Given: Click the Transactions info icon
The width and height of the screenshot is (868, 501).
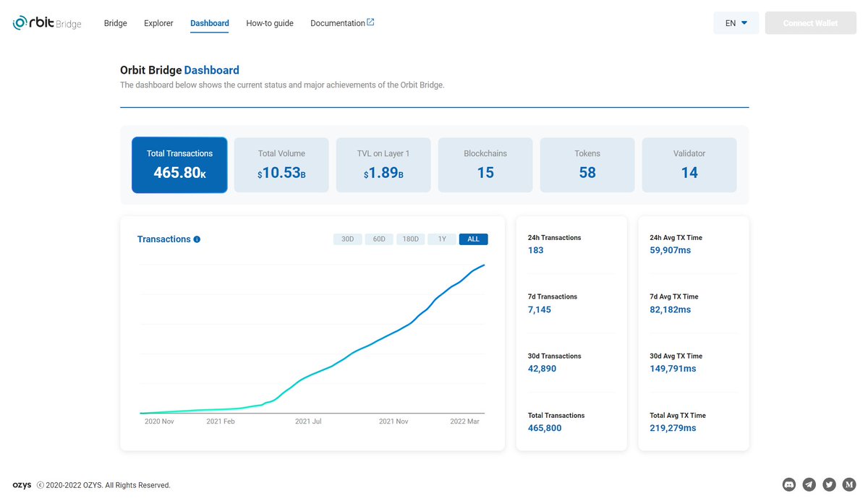Looking at the screenshot, I should [197, 239].
